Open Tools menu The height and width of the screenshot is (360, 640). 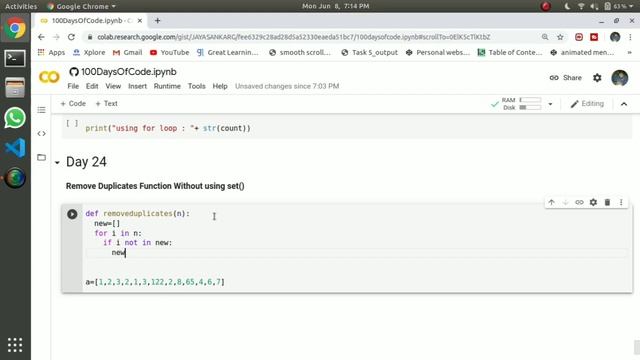point(196,86)
